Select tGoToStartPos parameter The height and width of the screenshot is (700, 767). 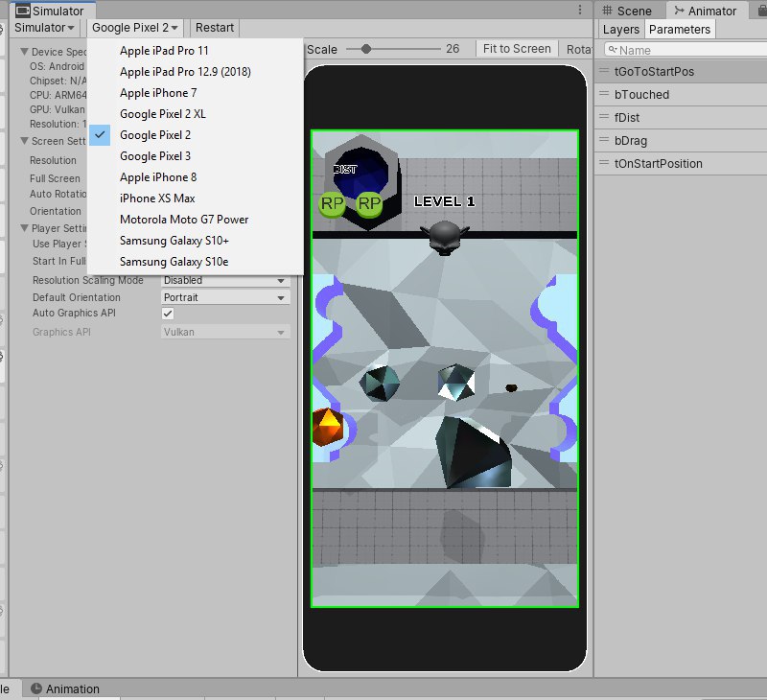(681, 71)
